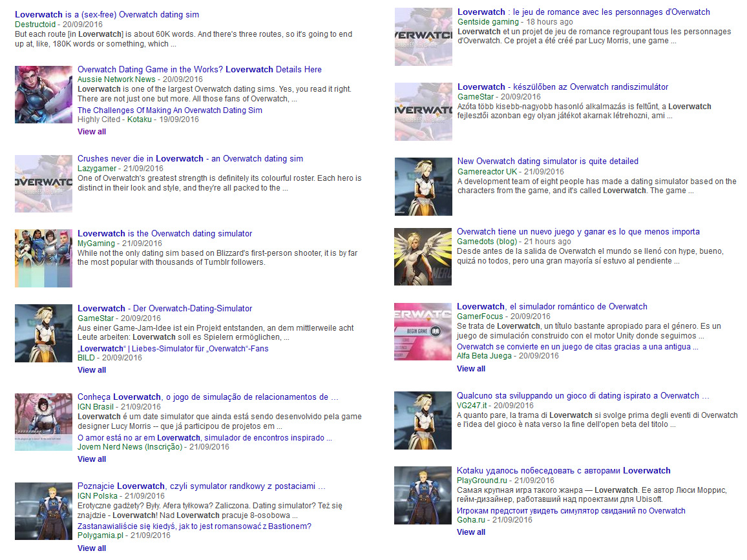
Task: Open Goha.ru 'Игрокам предстоит увидеть' link
Action: pyautogui.click(x=571, y=510)
